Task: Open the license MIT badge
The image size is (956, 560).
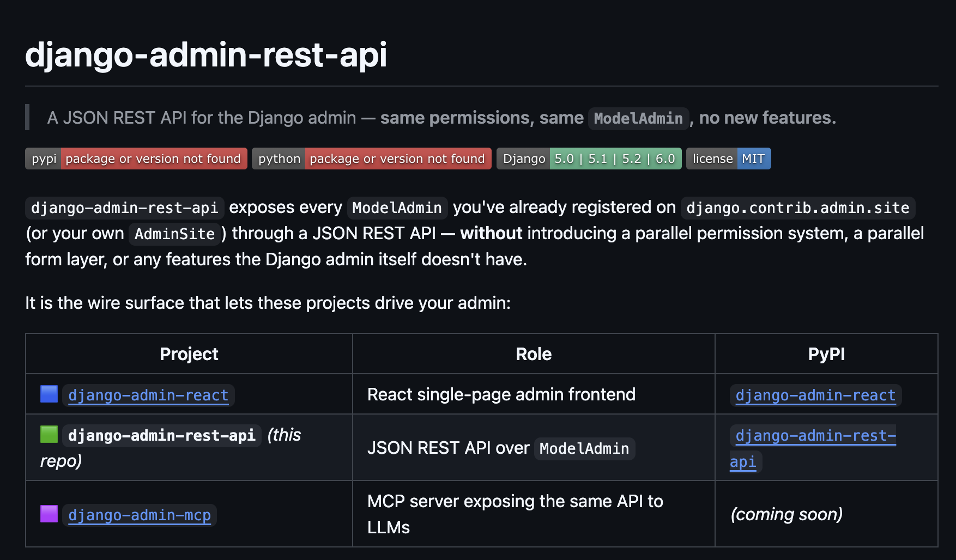Action: click(x=729, y=159)
